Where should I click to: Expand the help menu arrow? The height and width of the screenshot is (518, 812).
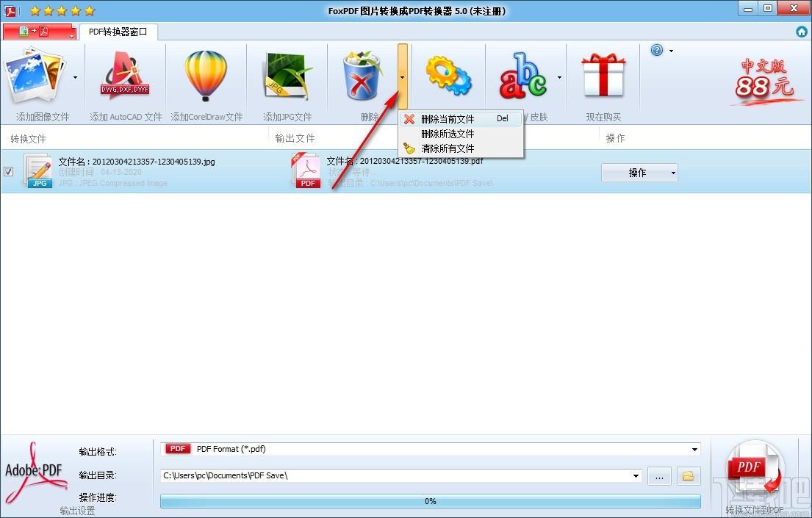(671, 51)
